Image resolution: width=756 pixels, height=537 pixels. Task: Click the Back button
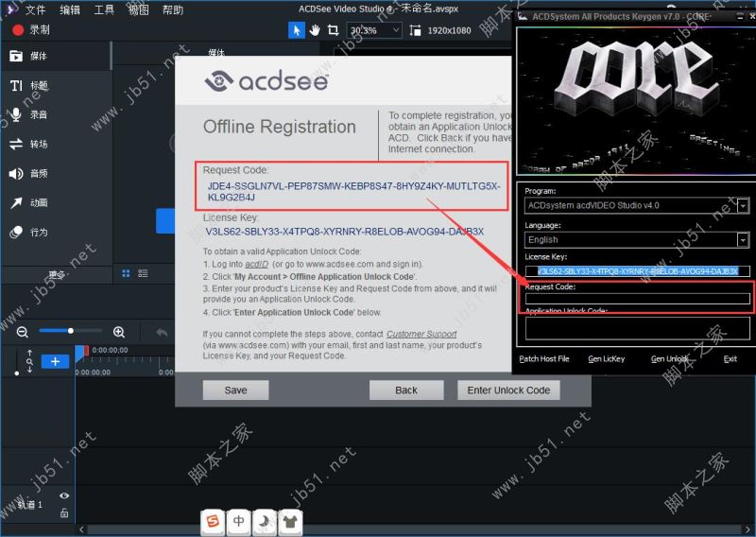click(406, 390)
